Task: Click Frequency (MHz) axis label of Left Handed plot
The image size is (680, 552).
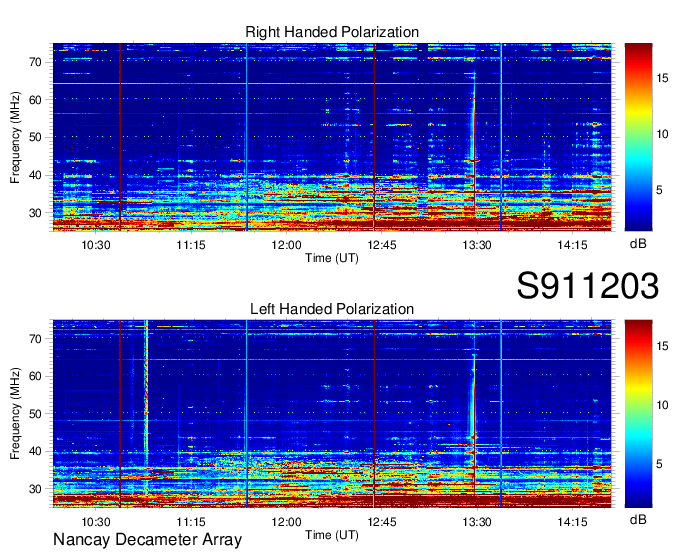Action: 15,414
